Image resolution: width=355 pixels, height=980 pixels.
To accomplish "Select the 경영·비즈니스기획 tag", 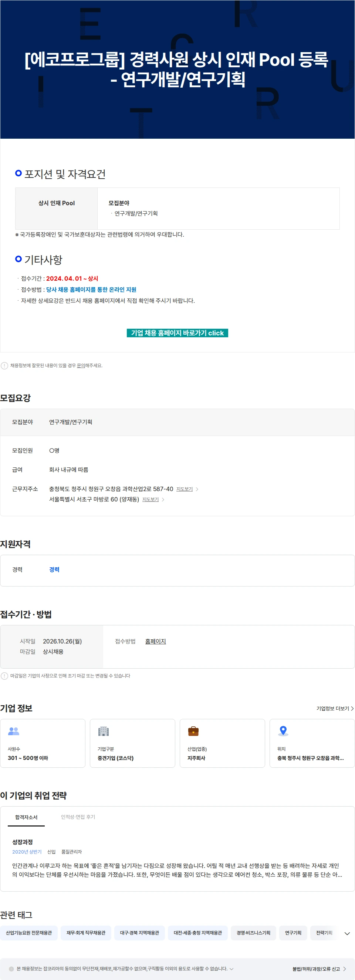I will (x=253, y=933).
